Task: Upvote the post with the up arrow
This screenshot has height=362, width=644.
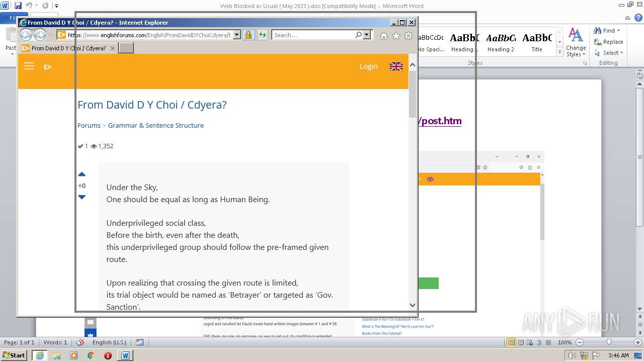Action: 82,174
